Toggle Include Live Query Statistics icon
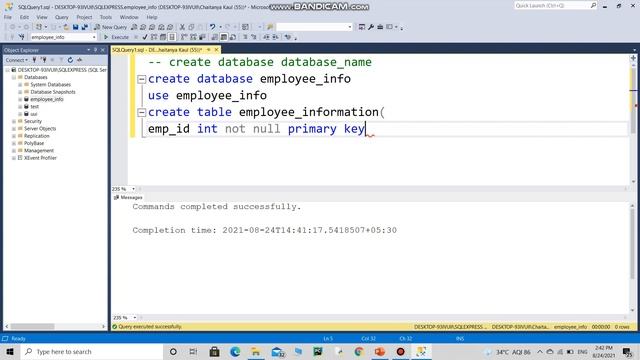 coord(193,37)
